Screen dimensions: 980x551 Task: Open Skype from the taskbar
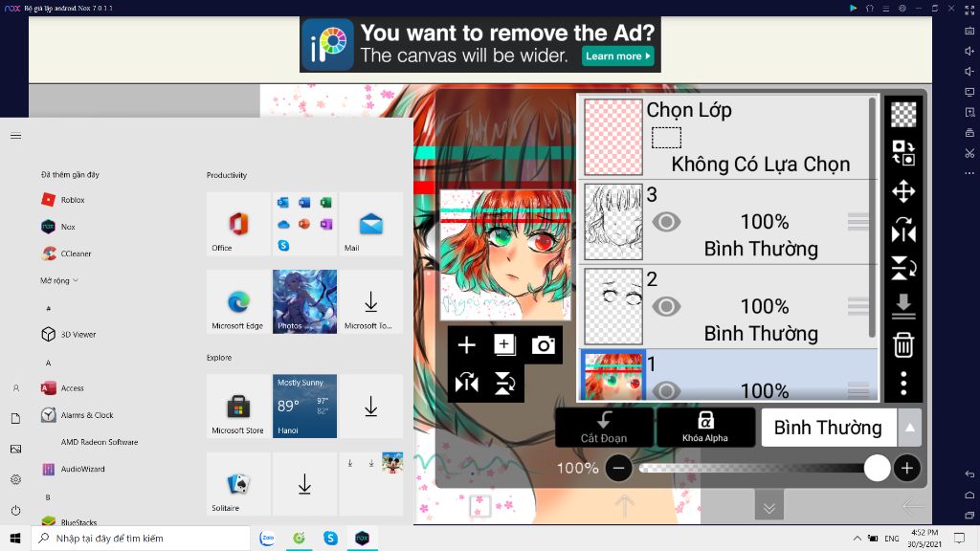coord(330,538)
